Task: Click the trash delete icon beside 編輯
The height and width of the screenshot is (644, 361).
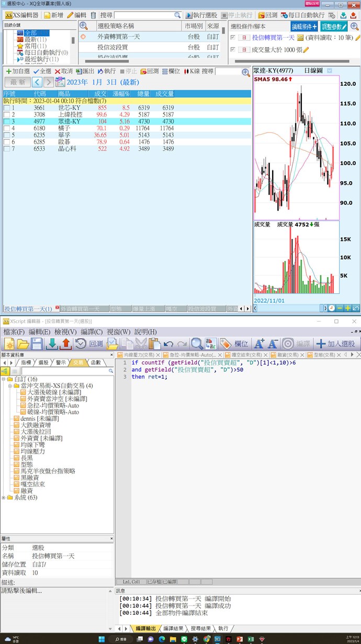Action: 93,15
